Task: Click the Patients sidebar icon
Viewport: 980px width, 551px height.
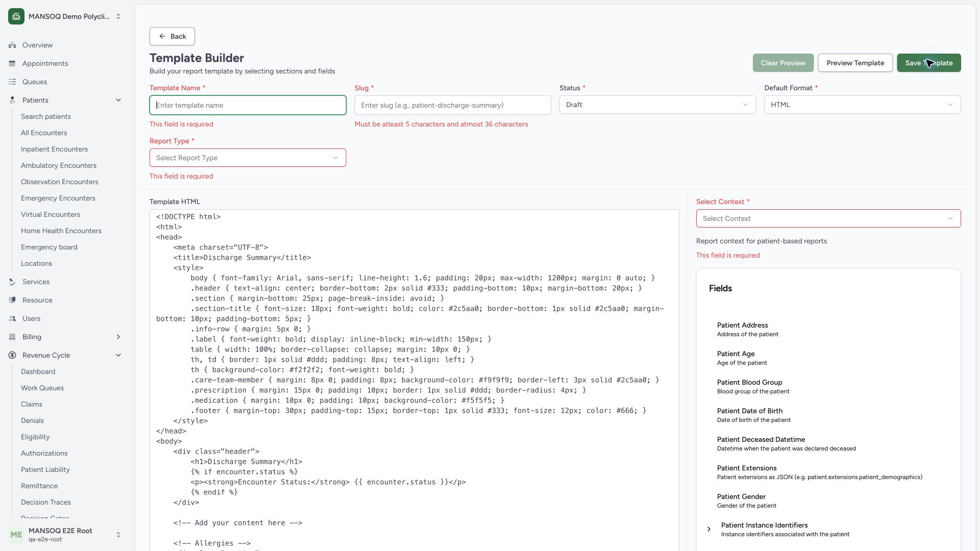Action: (x=12, y=101)
